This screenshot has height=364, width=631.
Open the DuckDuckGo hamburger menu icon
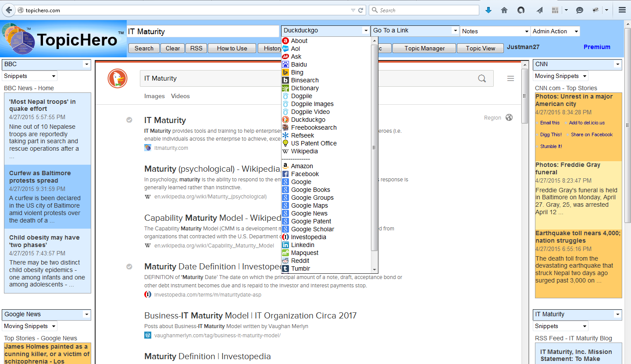(510, 78)
